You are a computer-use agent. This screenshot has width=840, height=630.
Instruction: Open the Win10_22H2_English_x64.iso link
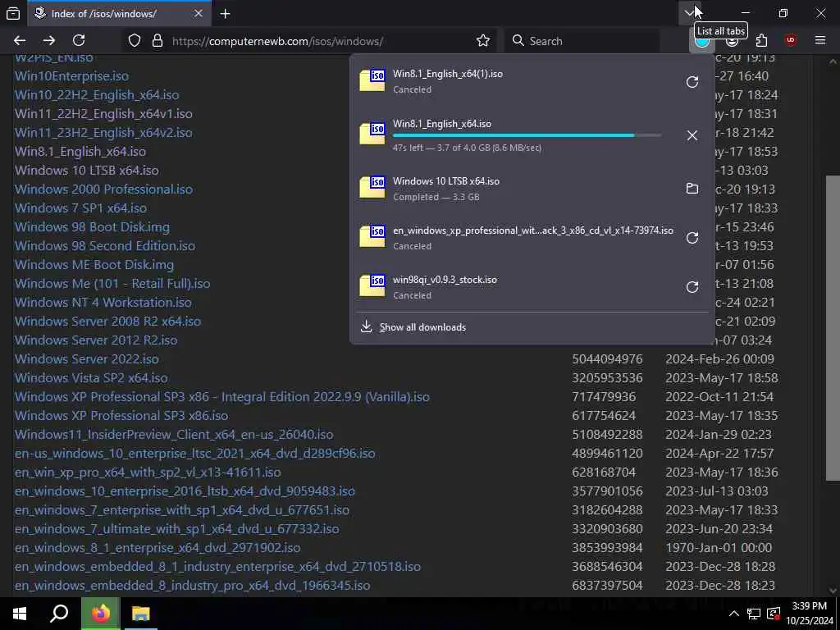(x=97, y=95)
